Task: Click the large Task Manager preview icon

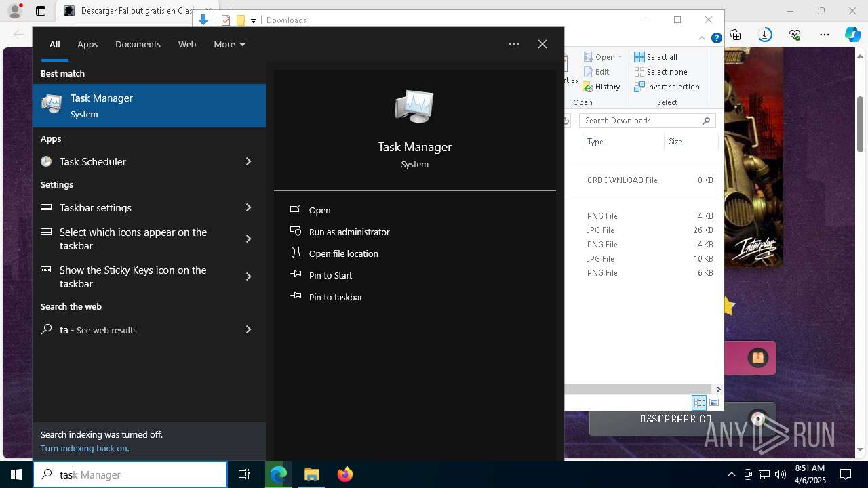Action: click(x=414, y=107)
